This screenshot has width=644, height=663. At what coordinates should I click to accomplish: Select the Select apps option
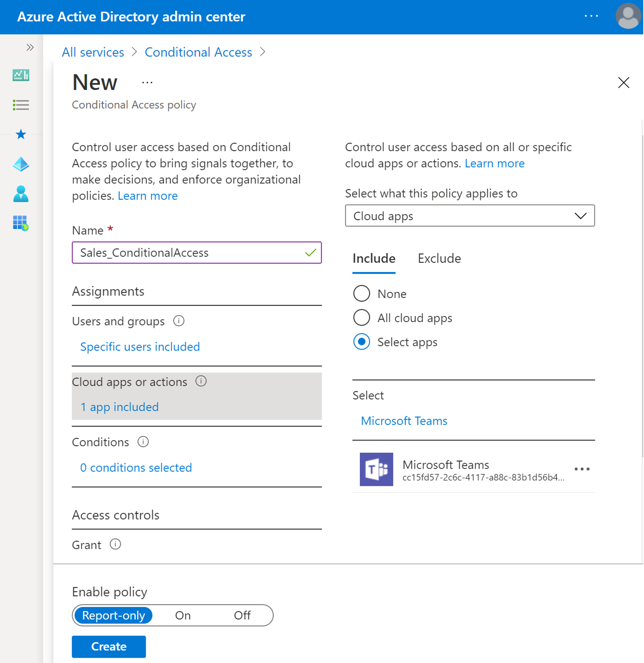pyautogui.click(x=361, y=342)
